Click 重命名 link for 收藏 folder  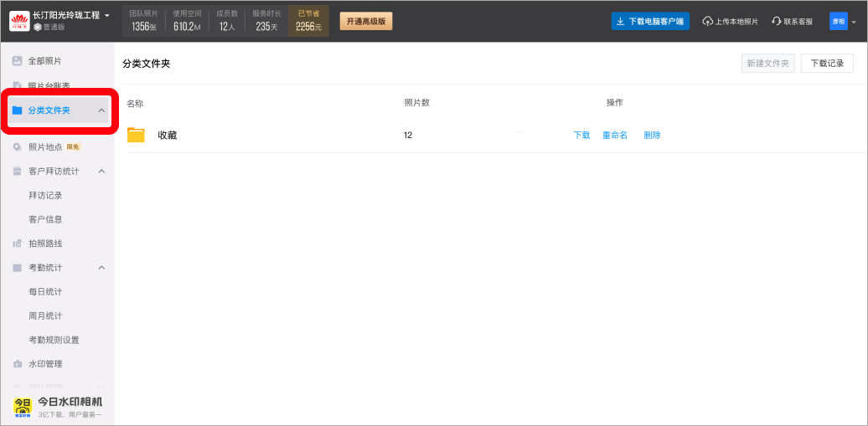(615, 135)
